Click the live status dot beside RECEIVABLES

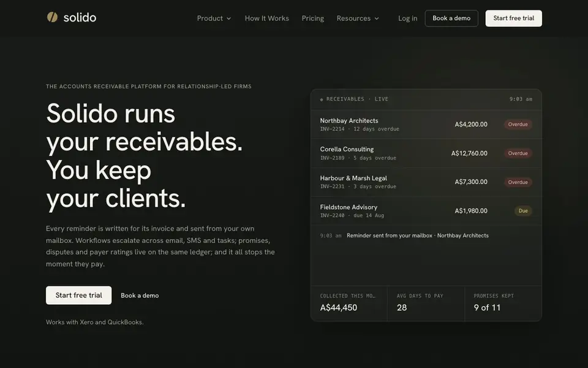[322, 99]
